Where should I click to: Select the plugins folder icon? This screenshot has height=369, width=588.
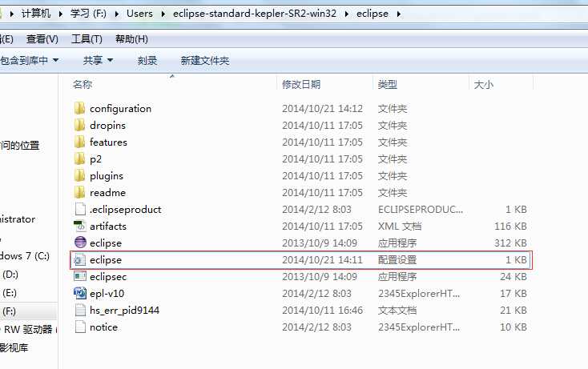(79, 176)
